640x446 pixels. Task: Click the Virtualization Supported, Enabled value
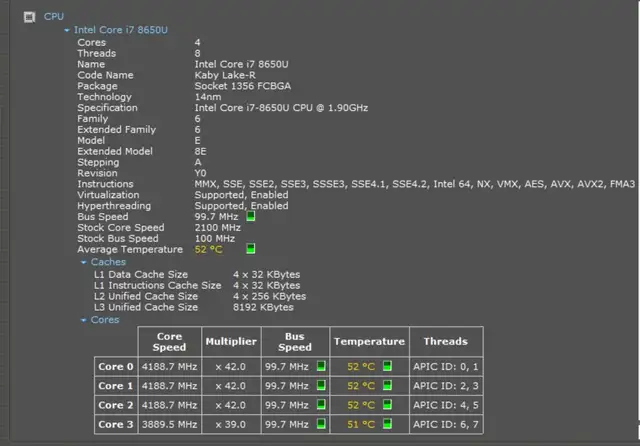(x=241, y=195)
